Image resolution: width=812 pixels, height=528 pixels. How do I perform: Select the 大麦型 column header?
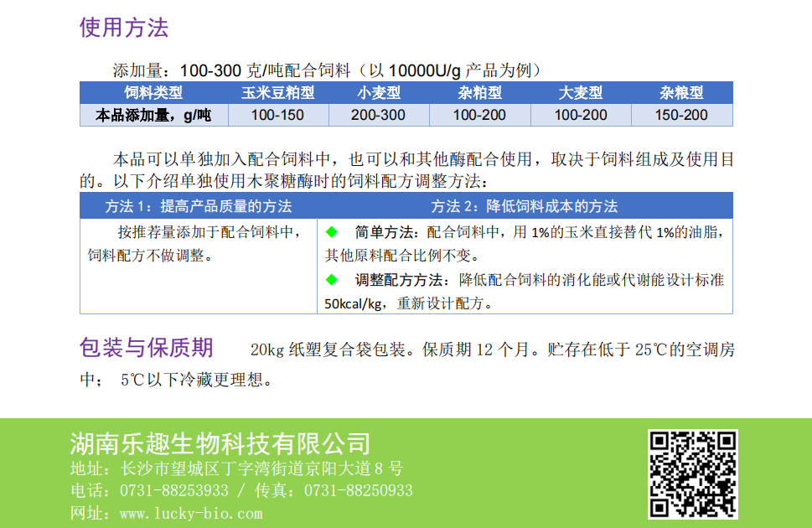(581, 93)
